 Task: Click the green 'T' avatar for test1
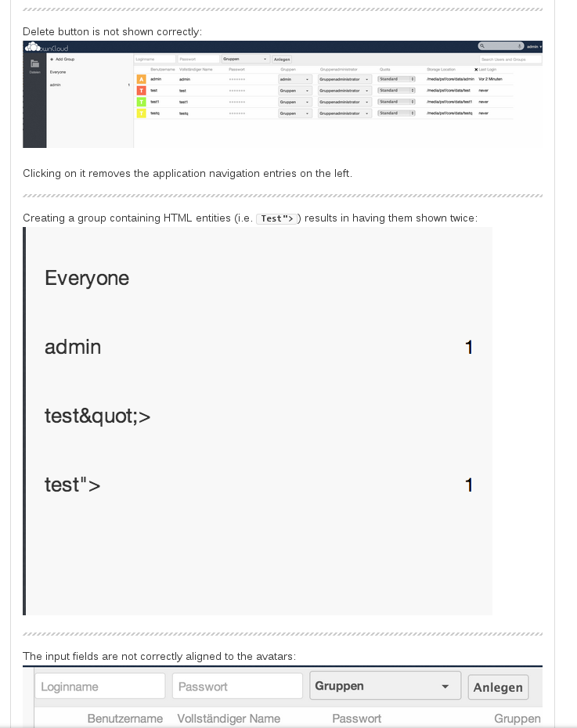point(141,102)
